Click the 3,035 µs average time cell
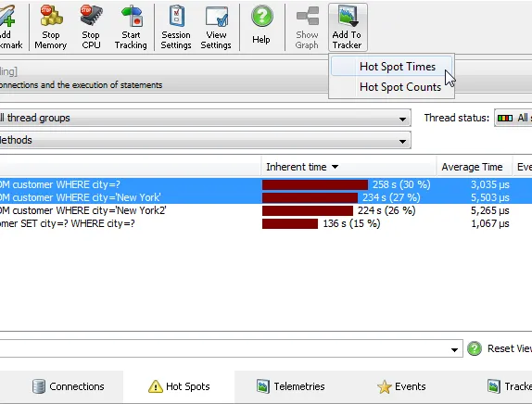The width and height of the screenshot is (532, 404). click(489, 184)
